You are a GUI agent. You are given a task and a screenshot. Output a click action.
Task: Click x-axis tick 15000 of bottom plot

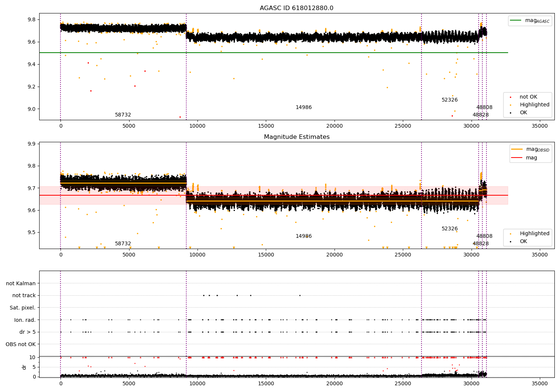(x=266, y=383)
